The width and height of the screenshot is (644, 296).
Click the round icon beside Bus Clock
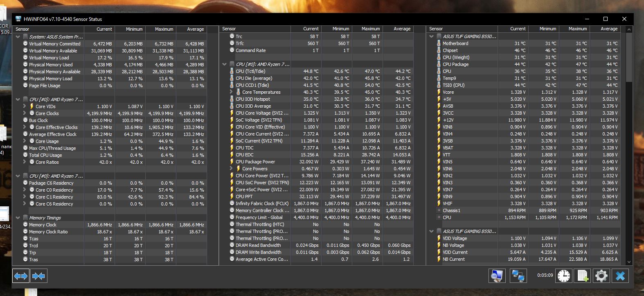point(25,120)
